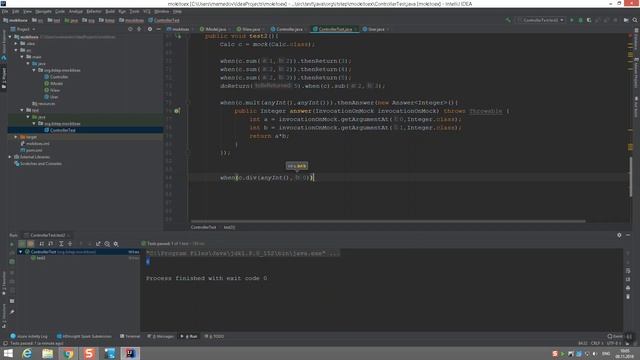
Task: Open test history clock-magnifier icon
Action: 107,244
